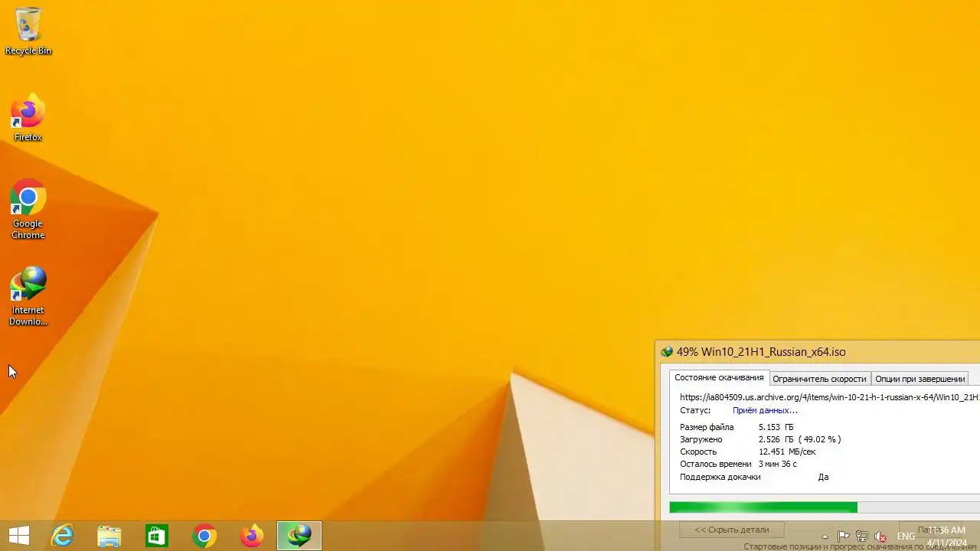Click the Поддержка докачки label
Viewport: 980px width, 551px height.
pyautogui.click(x=720, y=477)
